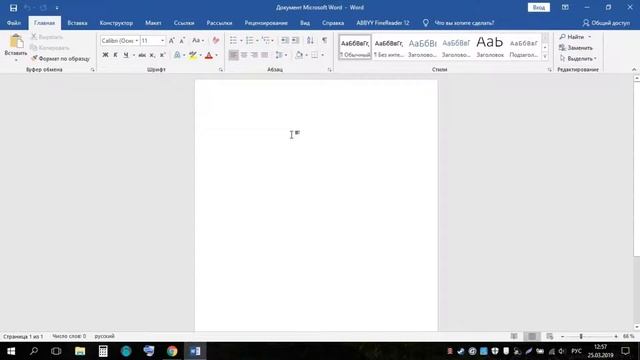Toggle underline (Ч) formatting

(126, 55)
